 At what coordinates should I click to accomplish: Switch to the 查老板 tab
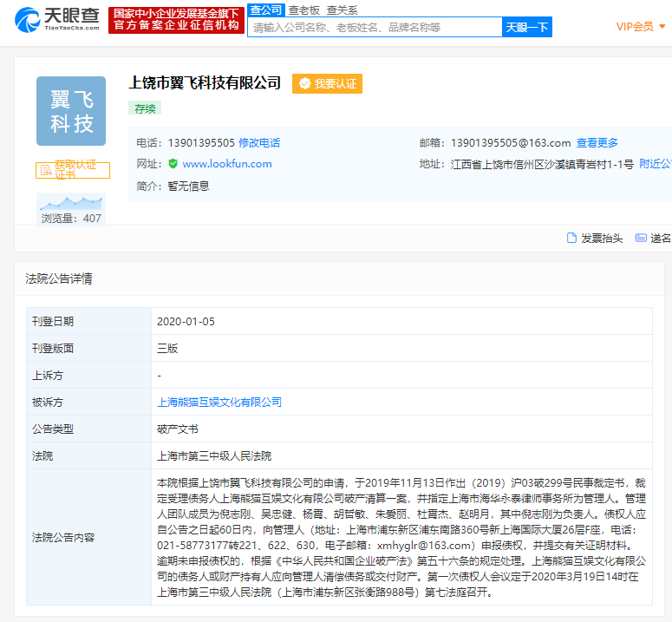[303, 10]
